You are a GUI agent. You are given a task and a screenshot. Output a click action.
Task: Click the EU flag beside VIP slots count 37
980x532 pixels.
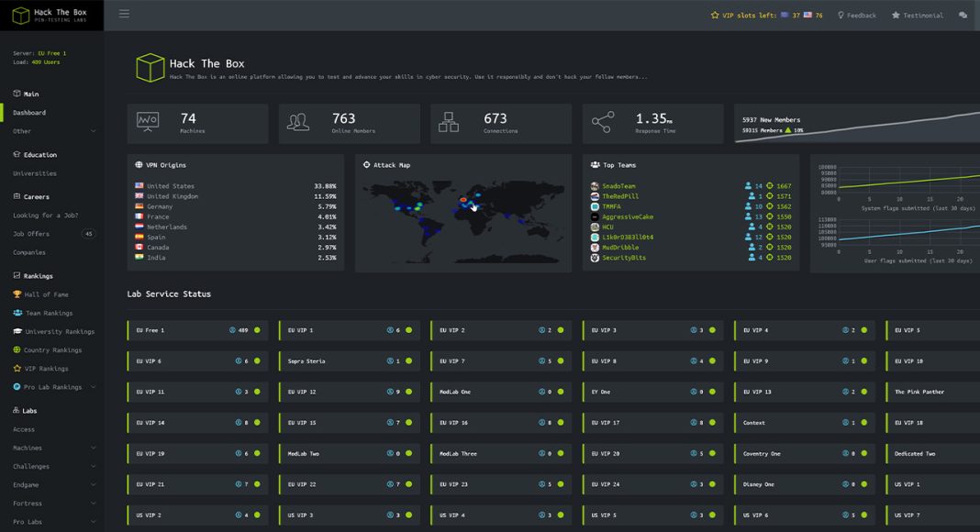[785, 15]
